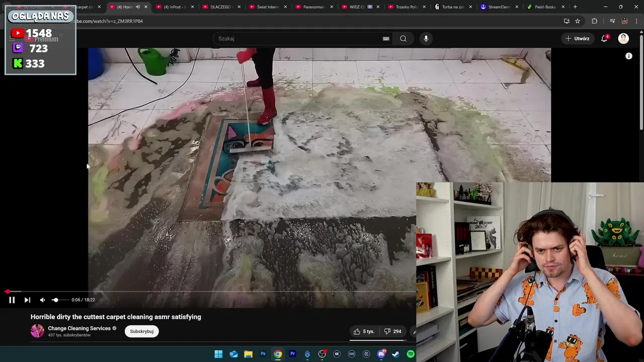Viewport: 644px width, 362px height.
Task: Click the Chrome icon in the taskbar
Action: (x=278, y=354)
